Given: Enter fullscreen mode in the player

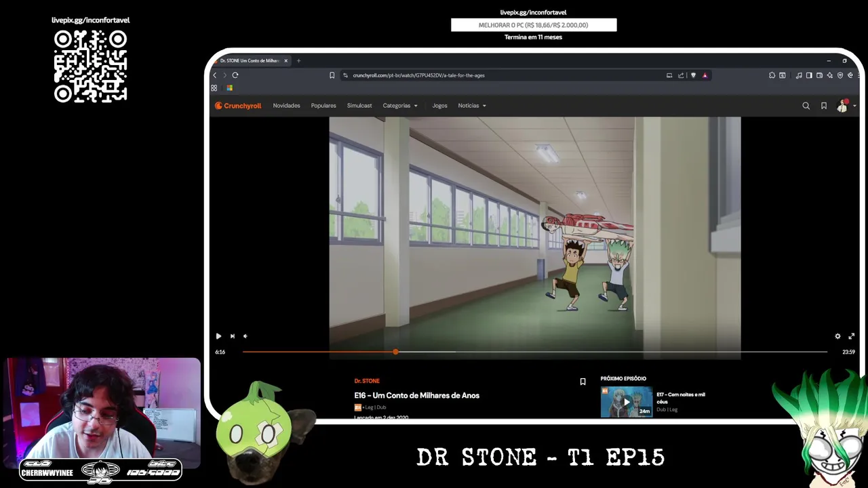Looking at the screenshot, I should coord(852,336).
